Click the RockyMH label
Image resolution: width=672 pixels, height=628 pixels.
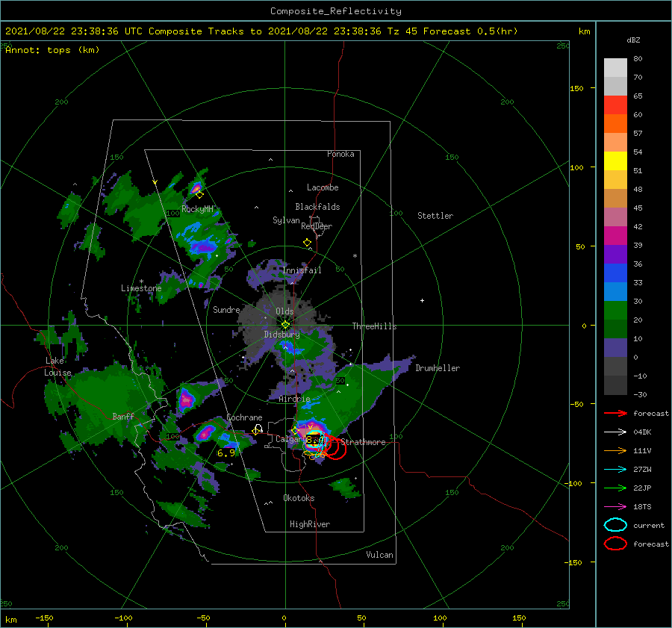click(x=197, y=209)
